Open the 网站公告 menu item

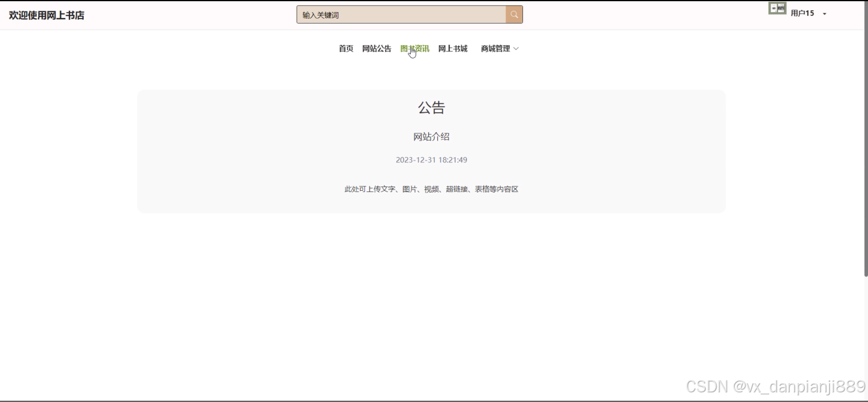376,49
